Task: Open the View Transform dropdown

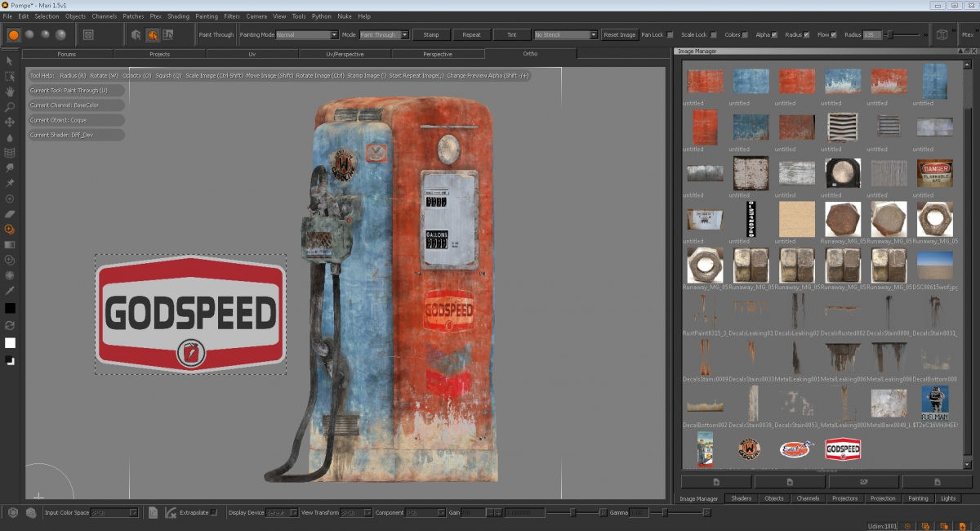Action: (355, 512)
